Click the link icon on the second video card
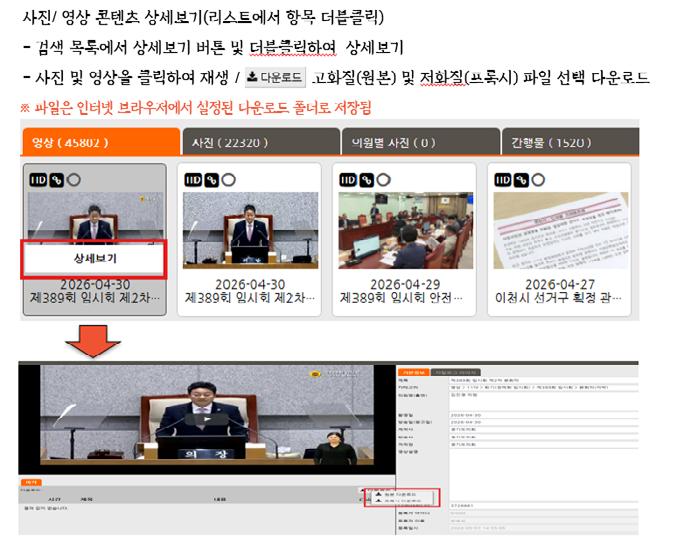The width and height of the screenshot is (677, 543). click(212, 180)
